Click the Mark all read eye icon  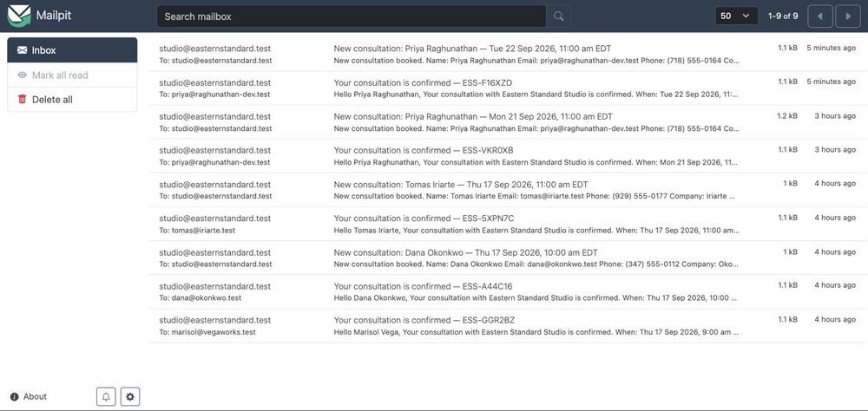coord(23,75)
